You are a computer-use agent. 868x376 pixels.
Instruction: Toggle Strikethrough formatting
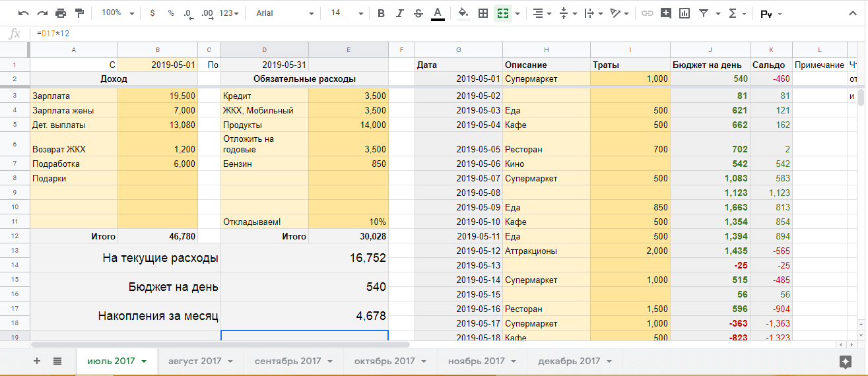[x=418, y=13]
